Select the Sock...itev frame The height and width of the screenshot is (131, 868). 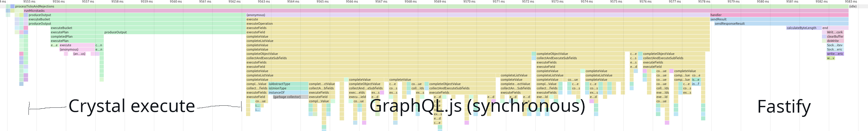[x=835, y=45]
